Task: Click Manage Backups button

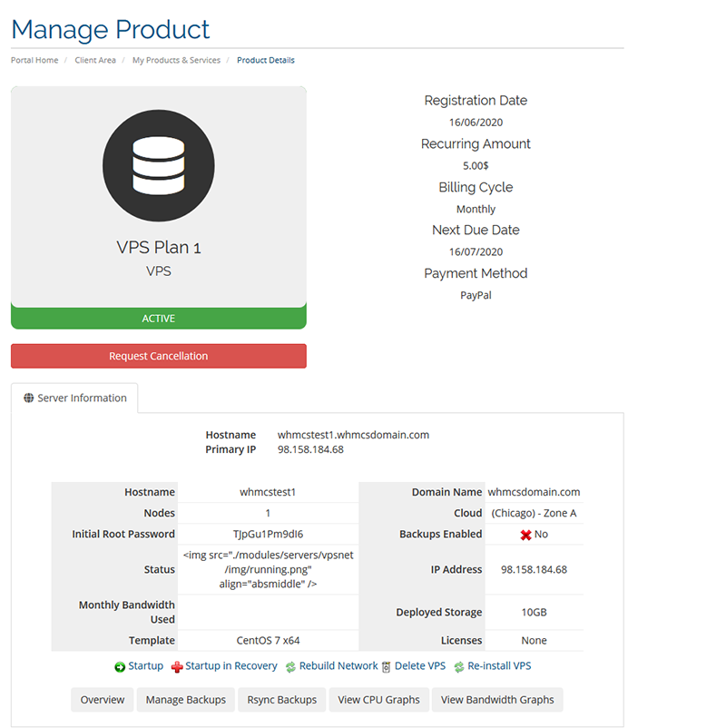Action: (x=186, y=700)
